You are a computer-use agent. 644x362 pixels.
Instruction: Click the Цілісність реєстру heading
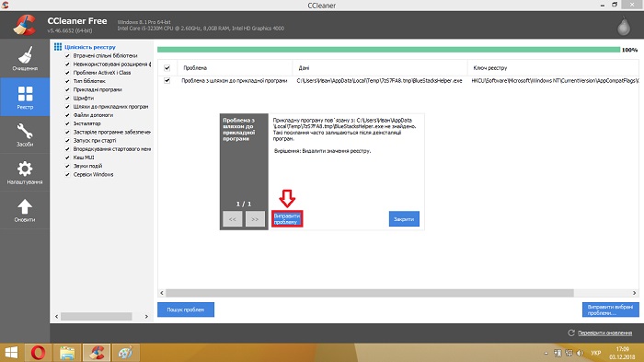click(x=90, y=47)
